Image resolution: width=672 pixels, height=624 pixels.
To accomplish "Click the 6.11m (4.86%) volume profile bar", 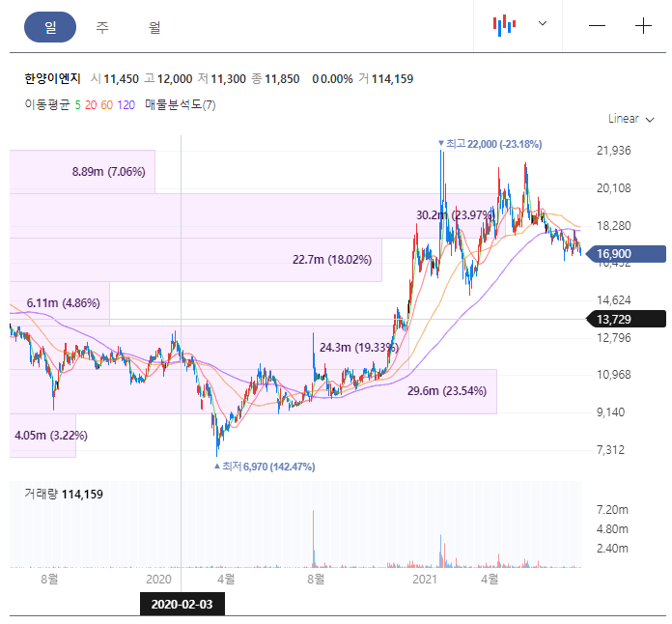I will [59, 303].
